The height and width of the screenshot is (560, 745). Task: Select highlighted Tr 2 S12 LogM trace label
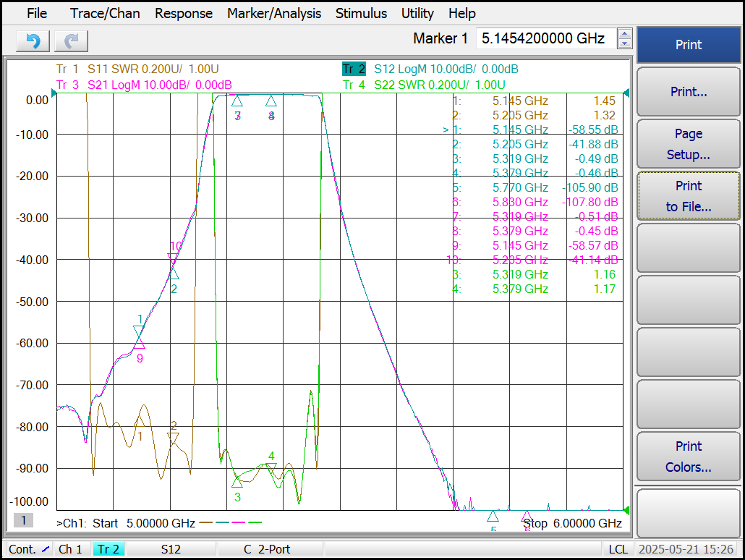tap(430, 69)
